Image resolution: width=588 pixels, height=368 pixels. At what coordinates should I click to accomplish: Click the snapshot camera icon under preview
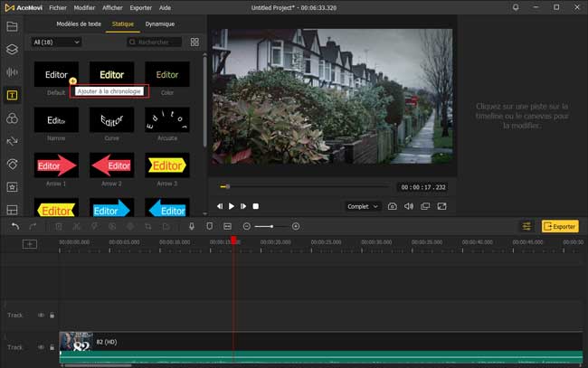[393, 206]
